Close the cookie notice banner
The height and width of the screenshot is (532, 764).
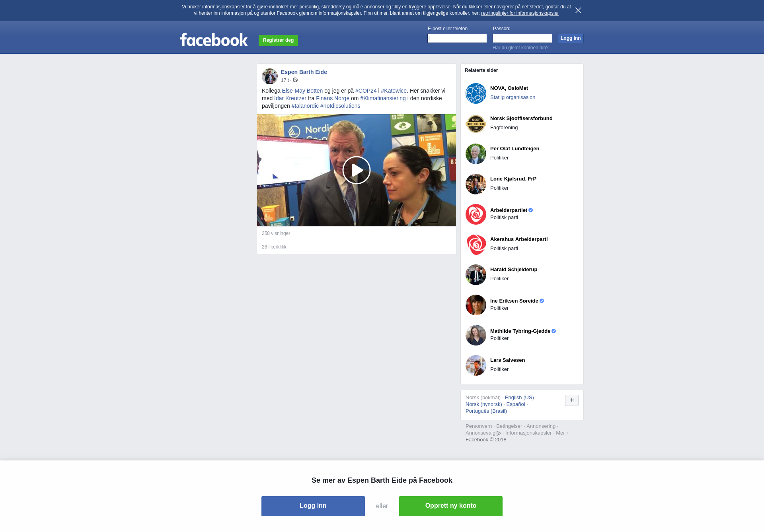click(x=578, y=10)
